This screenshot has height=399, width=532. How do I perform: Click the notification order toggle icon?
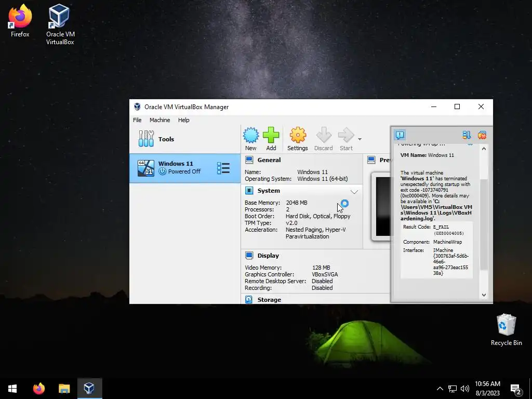[x=467, y=135]
